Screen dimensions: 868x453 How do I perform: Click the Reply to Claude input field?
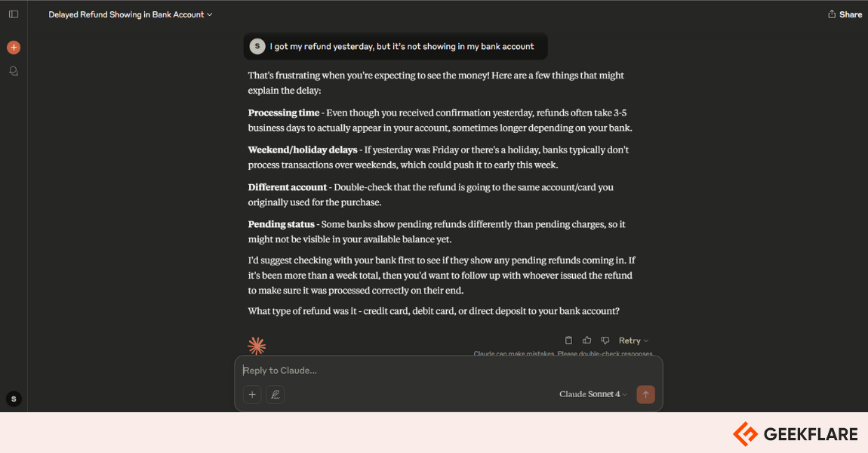448,371
